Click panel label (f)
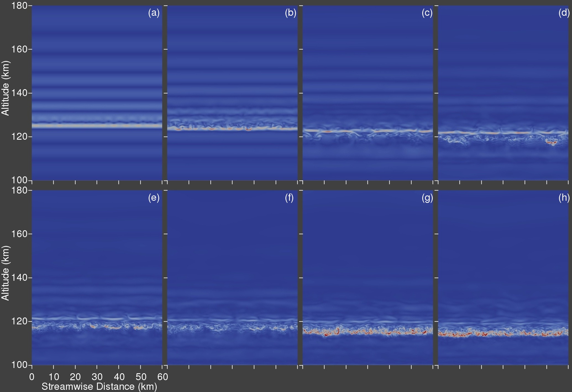Image resolution: width=572 pixels, height=392 pixels. [x=289, y=197]
